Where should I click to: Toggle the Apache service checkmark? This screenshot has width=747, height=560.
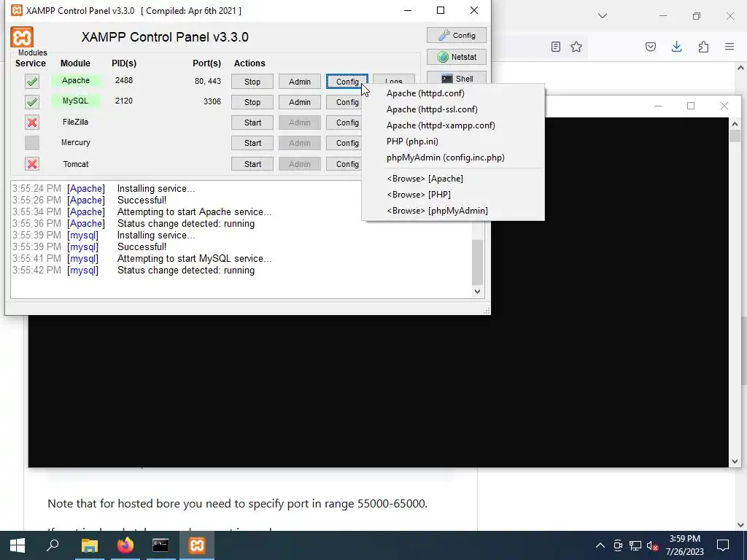[x=32, y=82]
